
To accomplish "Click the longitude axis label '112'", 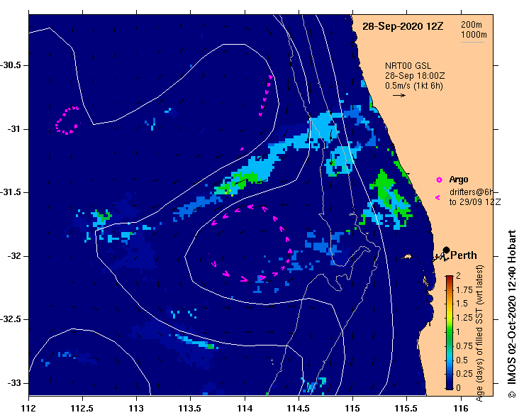I will (x=28, y=409).
